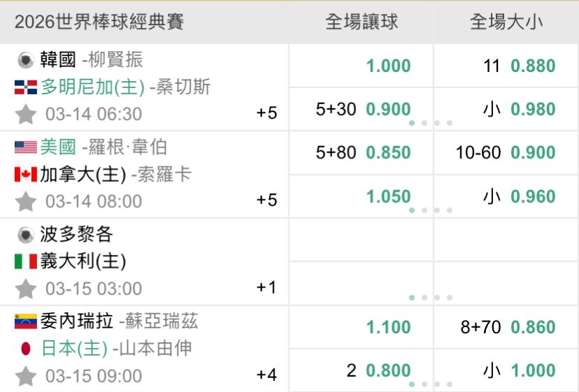Click the Italy flag icon
This screenshot has height=392, width=579.
pyautogui.click(x=25, y=262)
